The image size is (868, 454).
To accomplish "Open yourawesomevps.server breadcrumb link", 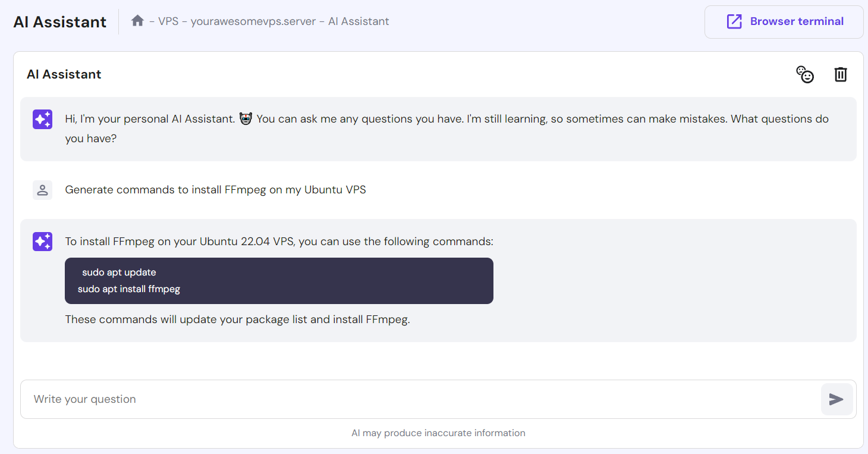I will [x=253, y=21].
